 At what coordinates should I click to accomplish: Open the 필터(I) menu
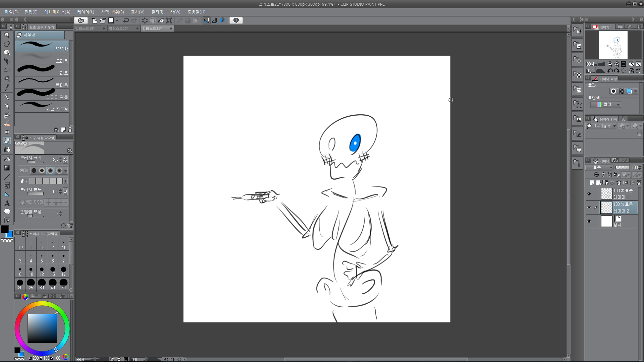coord(157,12)
